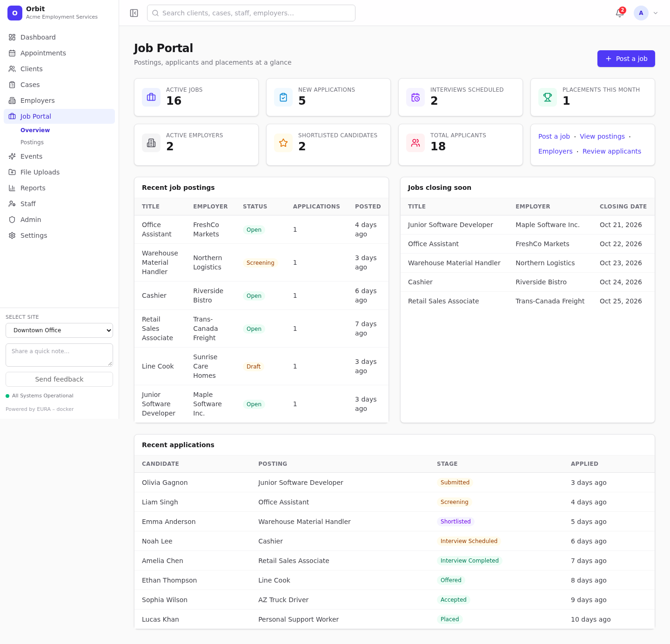This screenshot has width=670, height=644.
Task: Follow the View postings link
Action: pos(602,136)
